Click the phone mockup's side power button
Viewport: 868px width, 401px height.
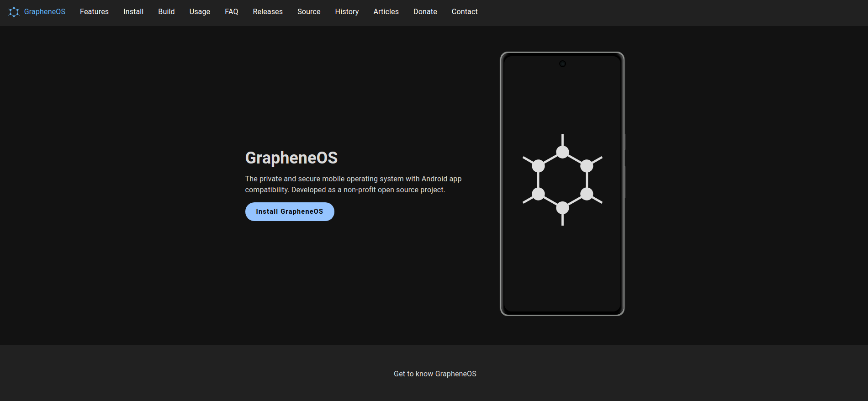click(625, 142)
